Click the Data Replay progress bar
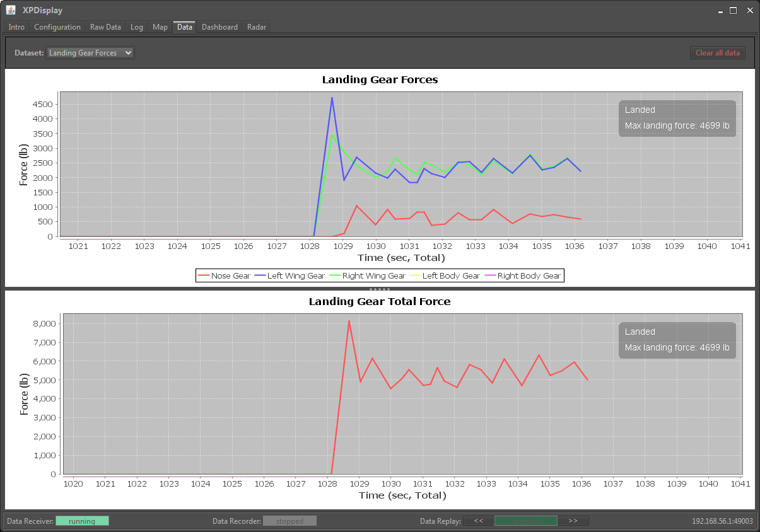Viewport: 760px width, 532px height. point(525,521)
